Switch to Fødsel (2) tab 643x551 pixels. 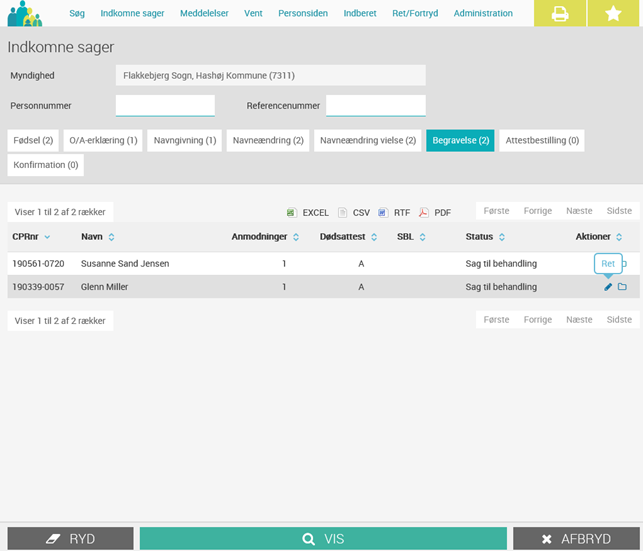click(33, 141)
